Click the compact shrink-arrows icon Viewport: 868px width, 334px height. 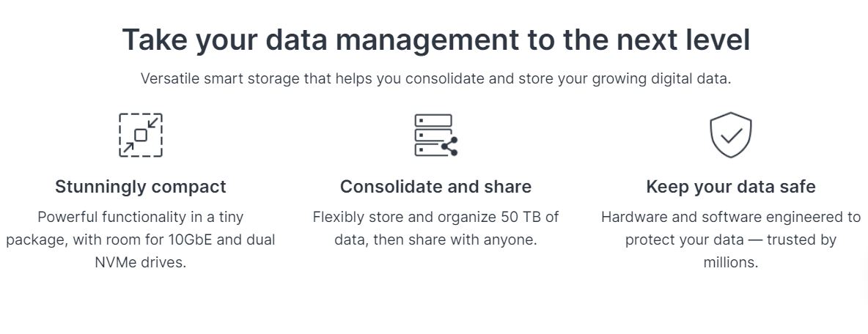click(x=141, y=135)
